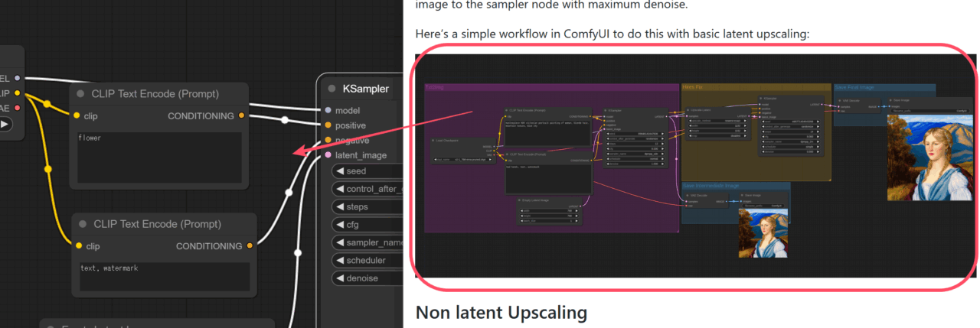The width and height of the screenshot is (980, 328).
Task: Select the KSampler node title
Action: 366,89
